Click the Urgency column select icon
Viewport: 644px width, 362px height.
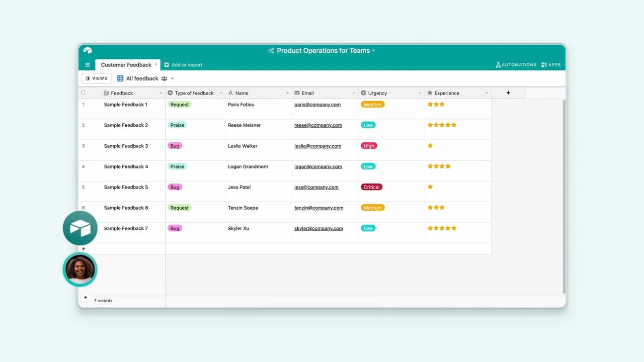(x=363, y=93)
